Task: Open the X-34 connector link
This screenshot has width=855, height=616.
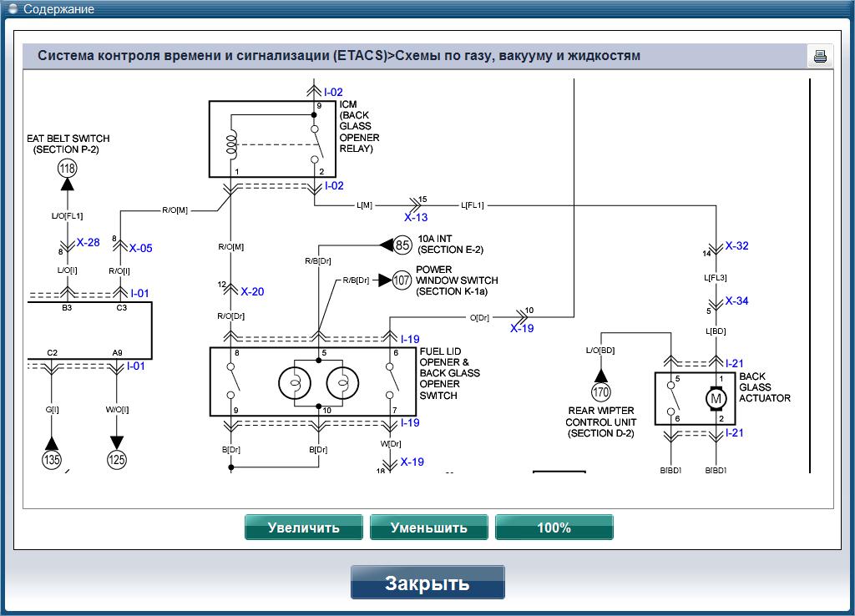Action: pyautogui.click(x=736, y=301)
